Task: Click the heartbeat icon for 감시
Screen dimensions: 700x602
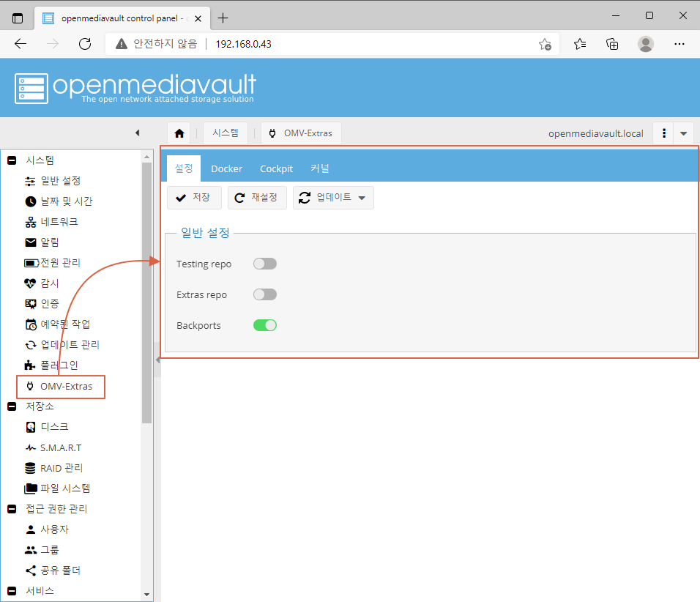Action: (30, 283)
